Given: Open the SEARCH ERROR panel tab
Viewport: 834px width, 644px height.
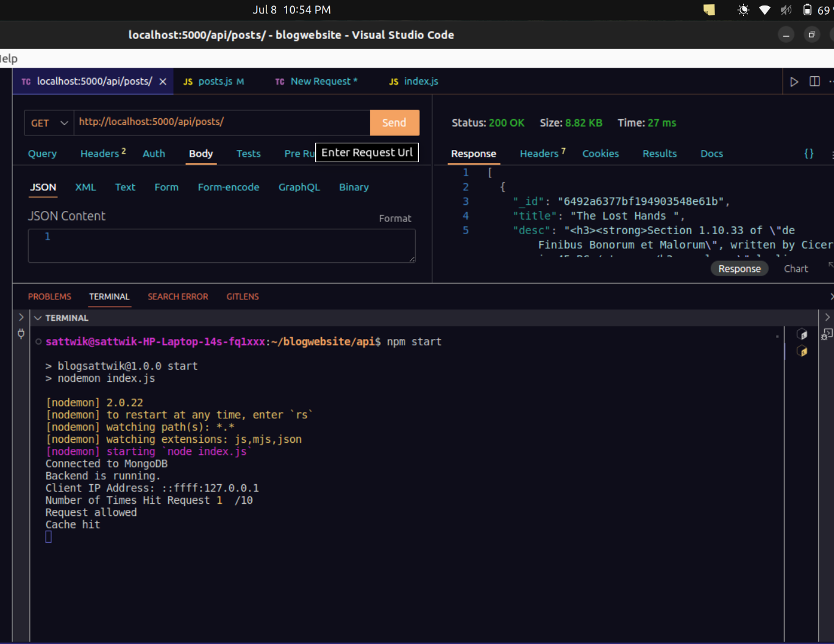Looking at the screenshot, I should coord(178,297).
